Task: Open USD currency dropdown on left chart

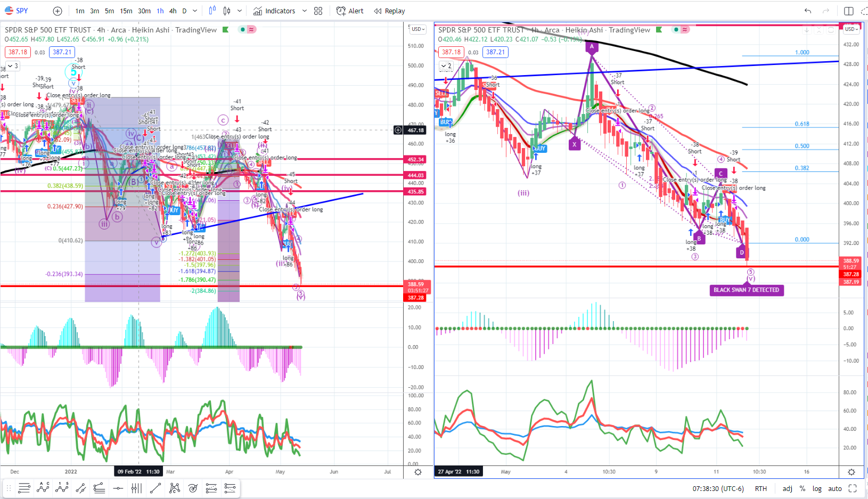Action: [418, 29]
